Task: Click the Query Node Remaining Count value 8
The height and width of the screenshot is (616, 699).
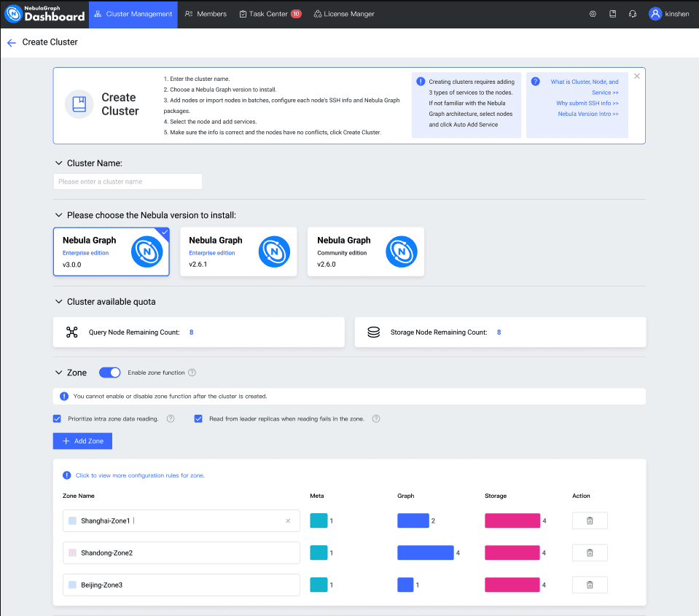Action: click(191, 332)
